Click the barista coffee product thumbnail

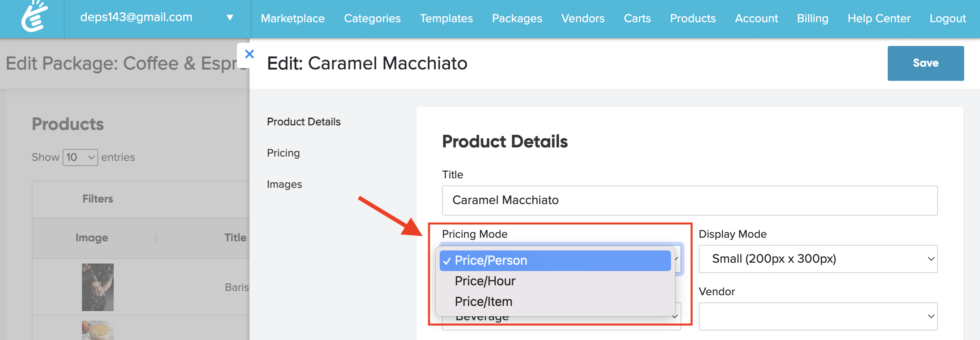pos(98,287)
